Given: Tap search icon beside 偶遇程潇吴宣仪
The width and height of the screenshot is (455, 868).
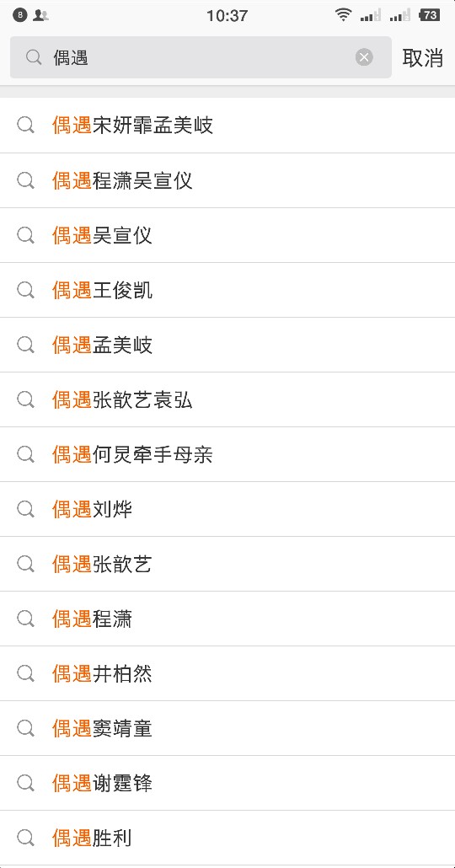Looking at the screenshot, I should 25,180.
